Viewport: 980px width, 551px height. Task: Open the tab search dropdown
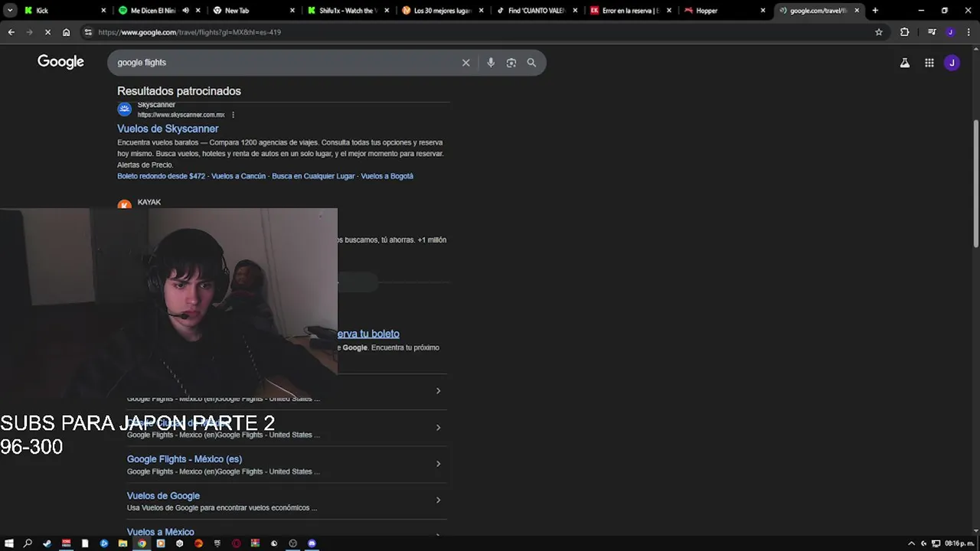(x=10, y=11)
